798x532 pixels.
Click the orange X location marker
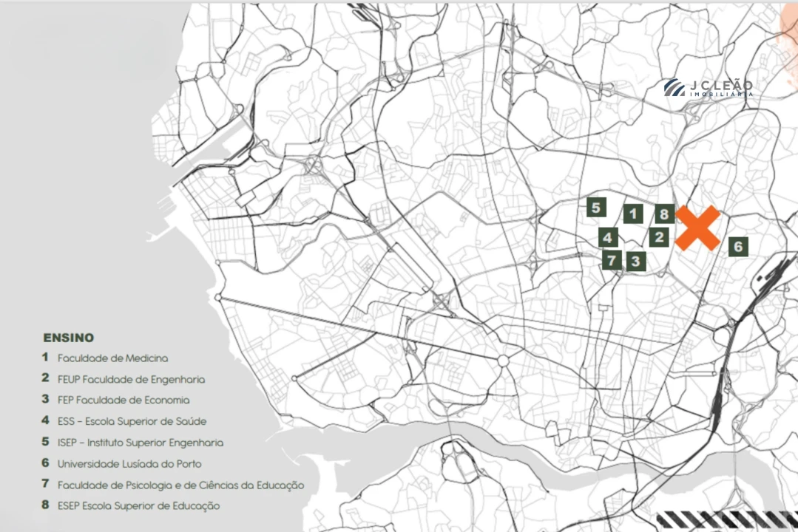(697, 228)
